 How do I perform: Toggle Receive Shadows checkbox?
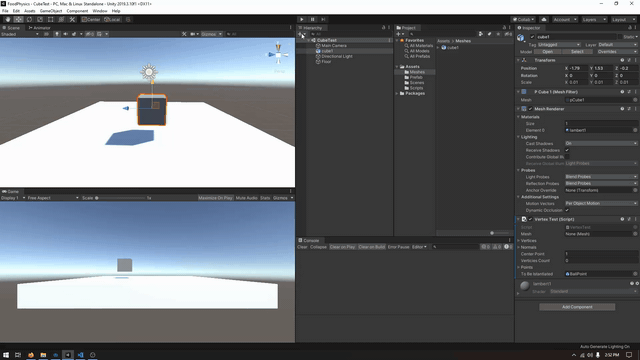point(567,150)
